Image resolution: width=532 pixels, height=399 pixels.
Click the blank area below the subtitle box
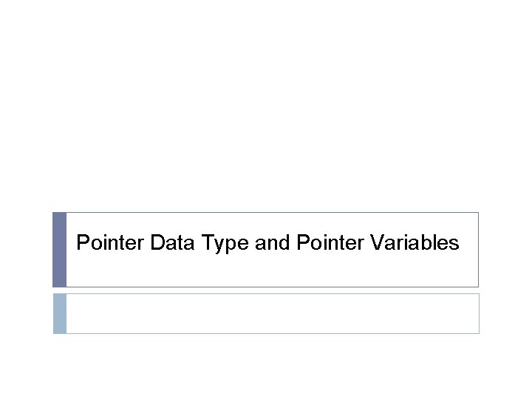point(266,367)
